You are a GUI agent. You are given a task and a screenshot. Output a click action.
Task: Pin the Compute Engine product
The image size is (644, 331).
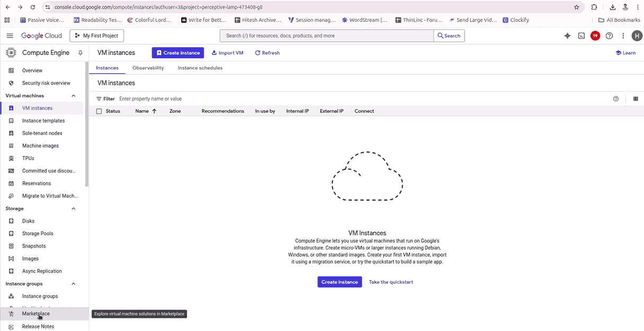80,53
